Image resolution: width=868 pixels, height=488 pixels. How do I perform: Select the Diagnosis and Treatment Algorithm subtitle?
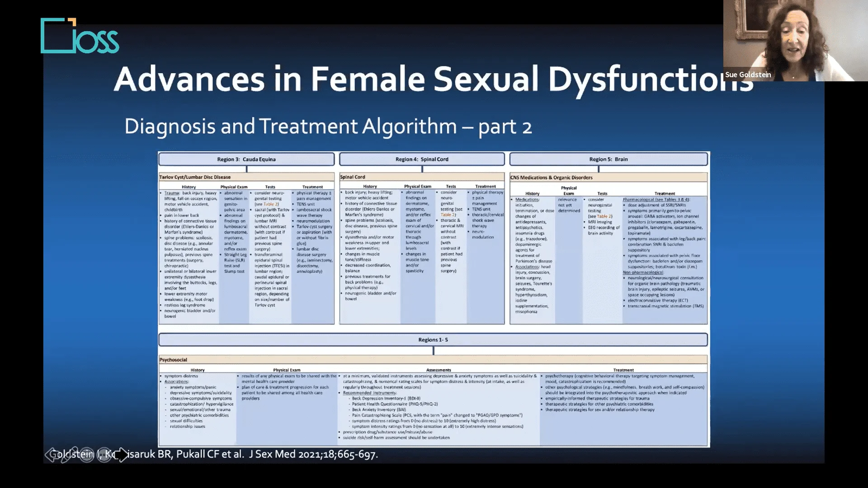coord(328,126)
